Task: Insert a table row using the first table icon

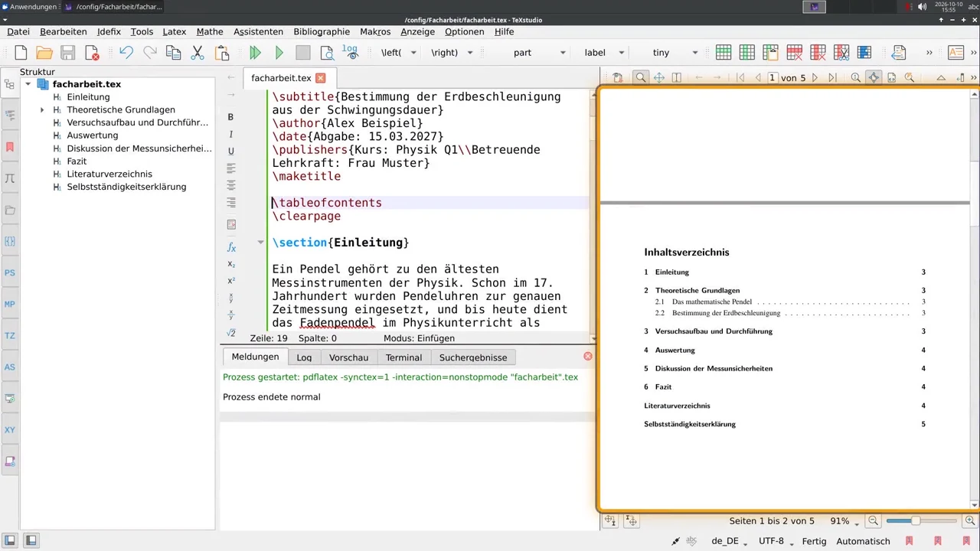Action: click(x=724, y=53)
